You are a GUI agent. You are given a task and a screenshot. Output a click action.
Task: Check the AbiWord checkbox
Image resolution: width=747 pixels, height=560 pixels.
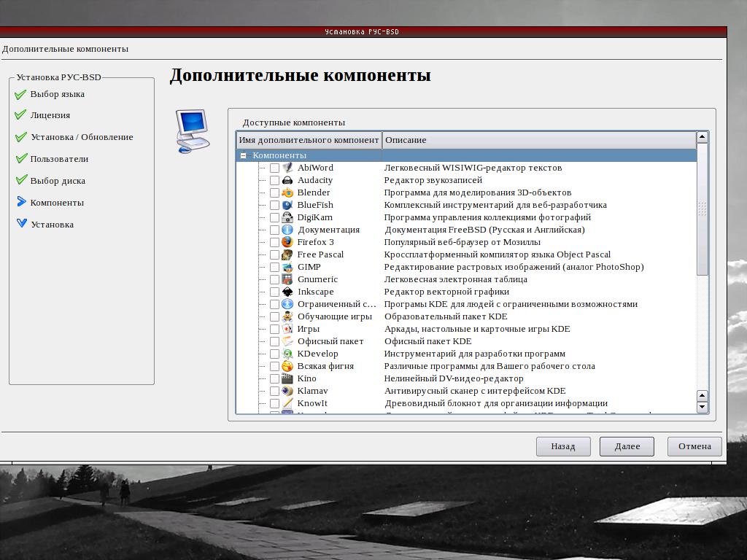coord(274,168)
